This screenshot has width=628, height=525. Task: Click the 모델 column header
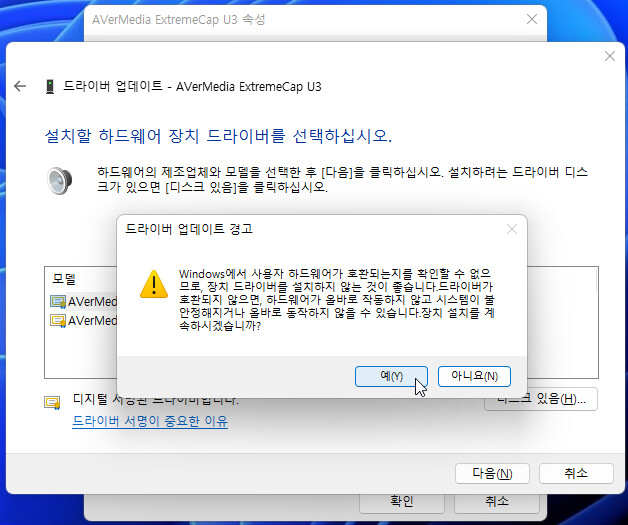[x=64, y=279]
